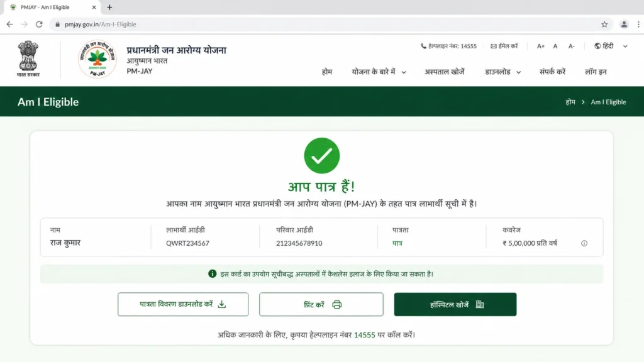Click होम in breadcrumb

point(570,102)
